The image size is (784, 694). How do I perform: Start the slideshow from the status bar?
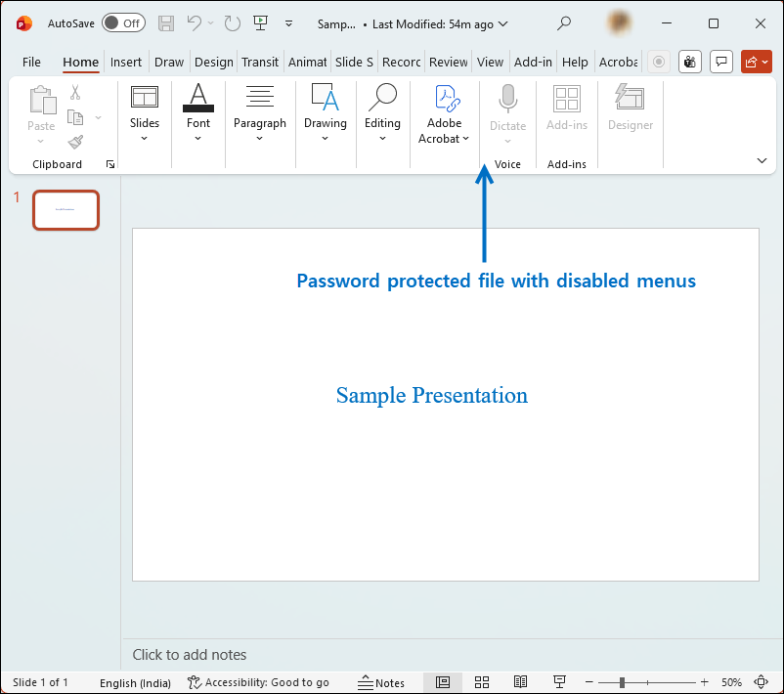559,681
